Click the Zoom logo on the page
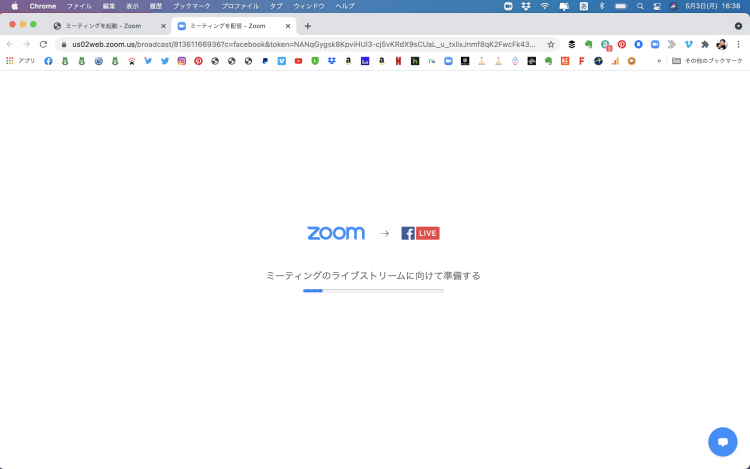This screenshot has width=750, height=469. tap(336, 233)
